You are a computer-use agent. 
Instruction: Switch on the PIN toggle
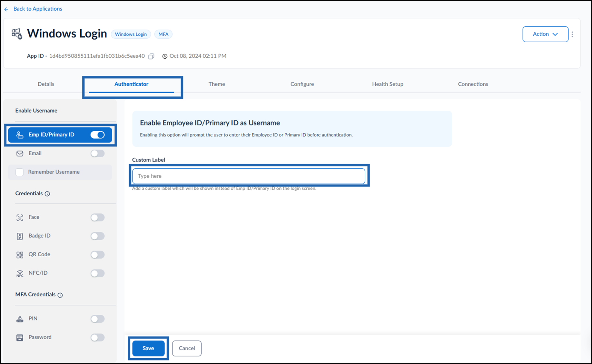pos(97,319)
